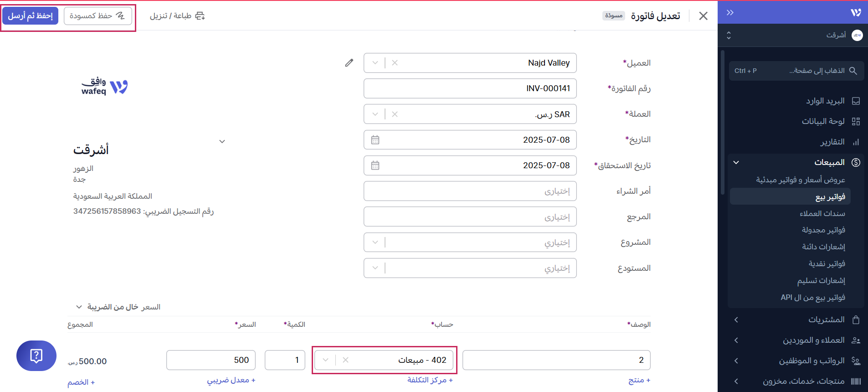Clear the Najd Valley customer selection

[x=395, y=63]
